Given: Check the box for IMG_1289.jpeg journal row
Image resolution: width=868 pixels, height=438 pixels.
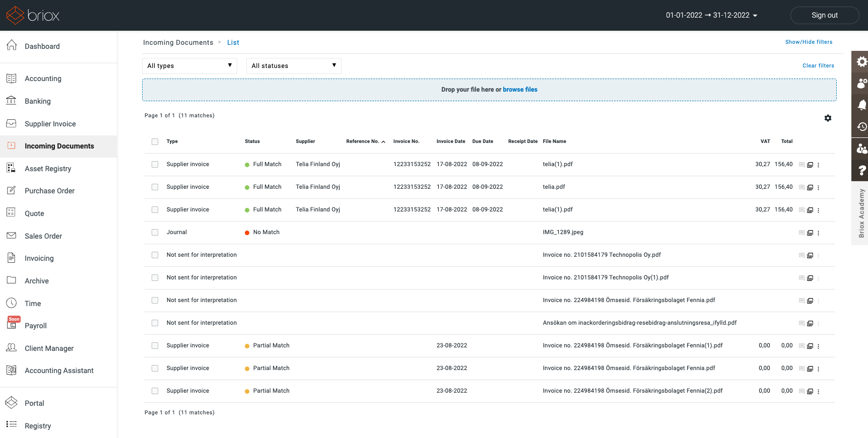Looking at the screenshot, I should point(155,232).
